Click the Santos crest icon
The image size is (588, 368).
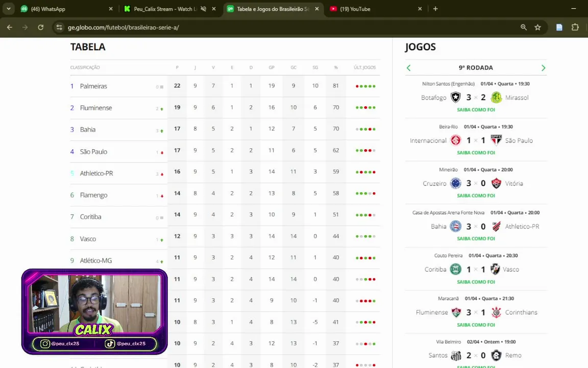(456, 355)
